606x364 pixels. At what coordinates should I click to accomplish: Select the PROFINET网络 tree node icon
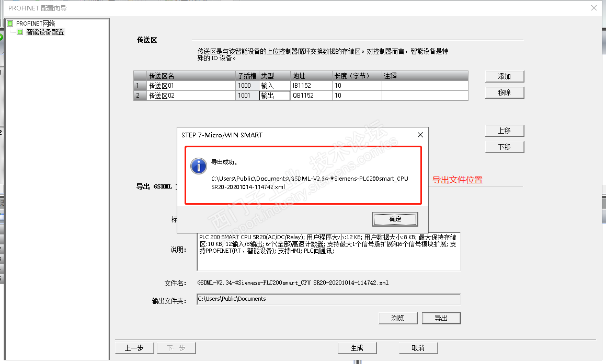10,24
